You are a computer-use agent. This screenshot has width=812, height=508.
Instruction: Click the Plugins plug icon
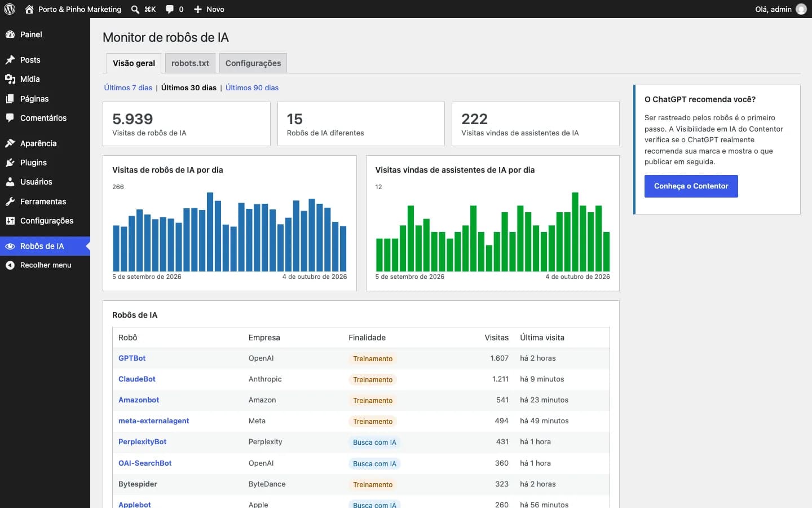click(x=10, y=163)
